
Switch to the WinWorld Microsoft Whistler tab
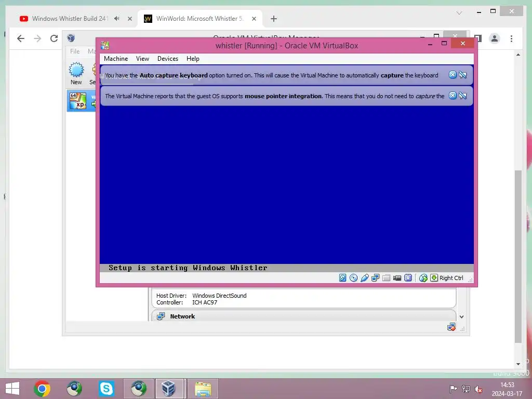(x=199, y=19)
